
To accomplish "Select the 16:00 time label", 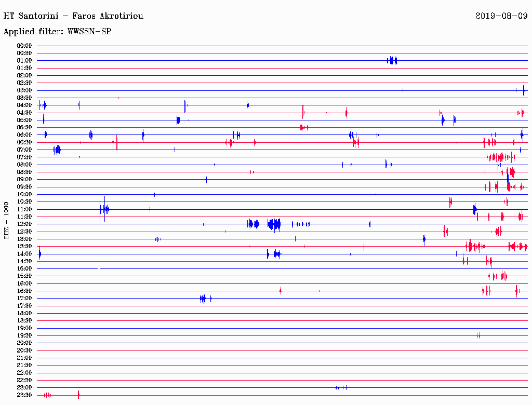I will (24, 283).
